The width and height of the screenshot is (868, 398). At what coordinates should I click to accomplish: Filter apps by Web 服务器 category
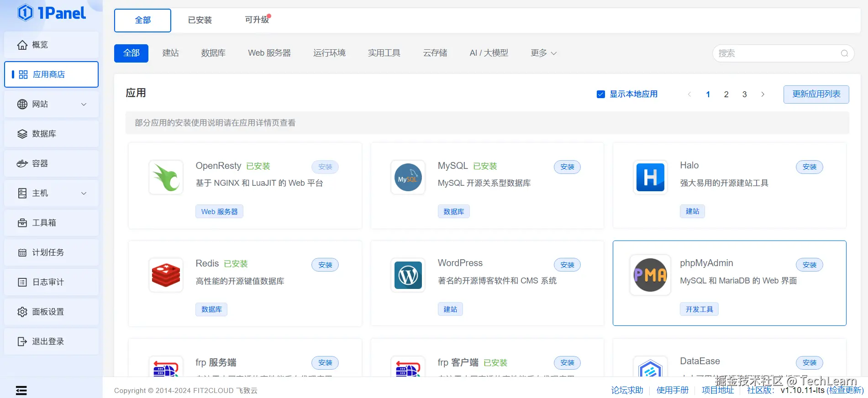click(269, 53)
